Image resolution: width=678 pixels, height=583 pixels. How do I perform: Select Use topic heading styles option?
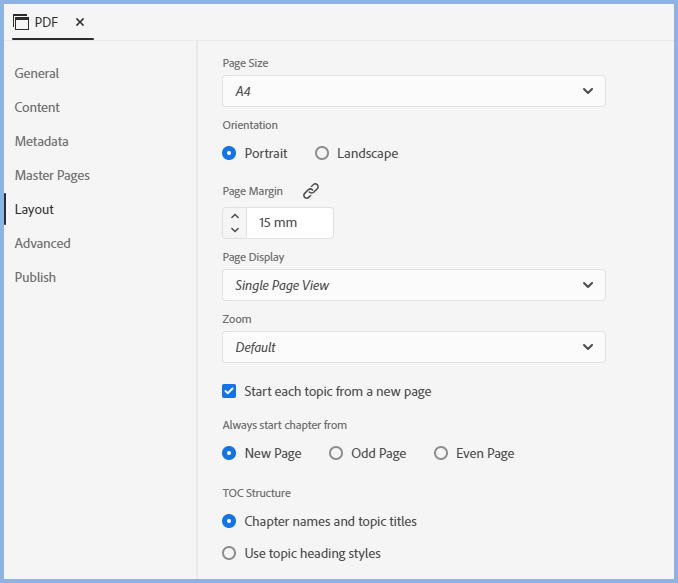[229, 553]
